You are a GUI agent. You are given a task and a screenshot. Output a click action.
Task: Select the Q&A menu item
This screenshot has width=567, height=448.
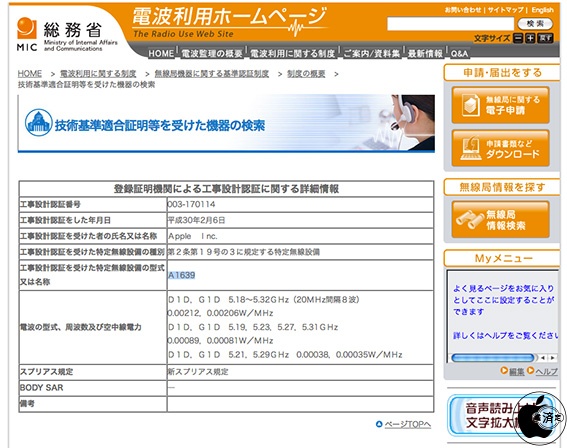click(459, 54)
